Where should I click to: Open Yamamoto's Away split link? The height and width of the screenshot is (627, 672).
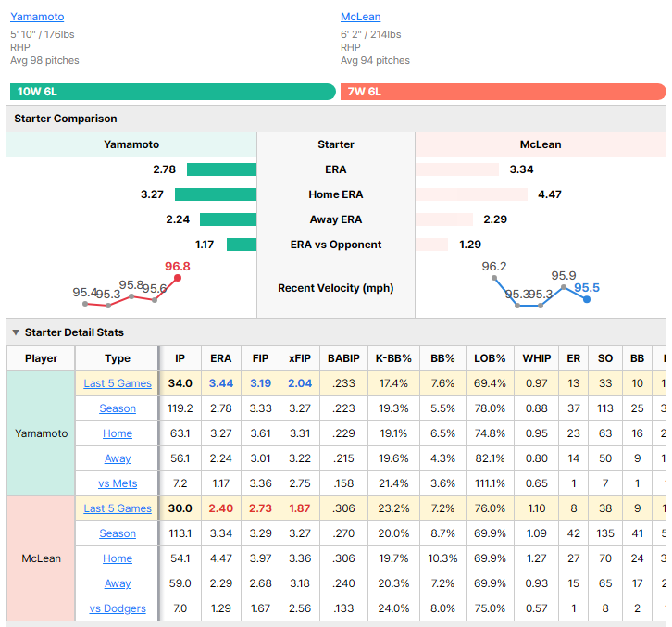point(118,458)
